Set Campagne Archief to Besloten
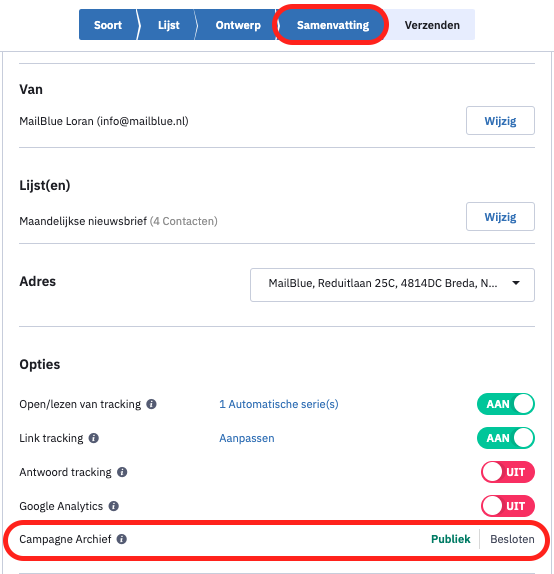 (x=512, y=539)
